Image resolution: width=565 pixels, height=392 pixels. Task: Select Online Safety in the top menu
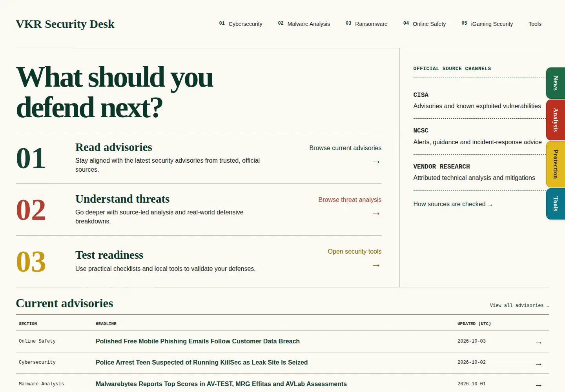coord(425,24)
